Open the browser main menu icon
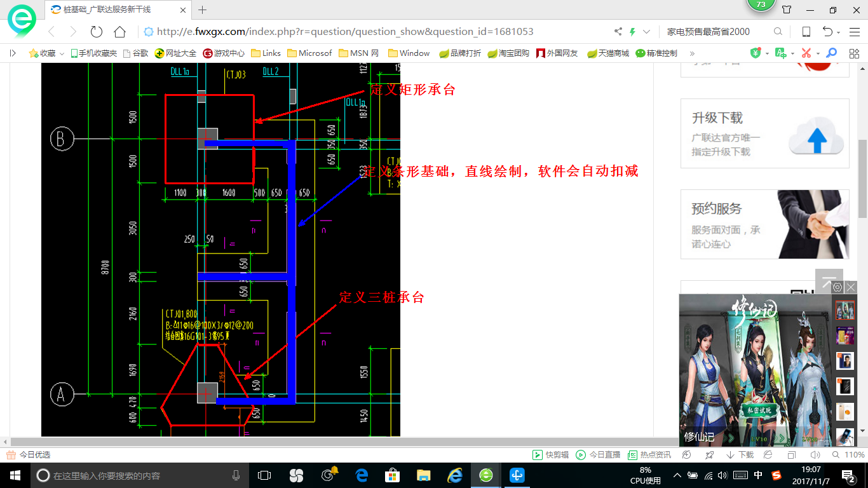Screen dimensions: 868x488 (x=855, y=31)
